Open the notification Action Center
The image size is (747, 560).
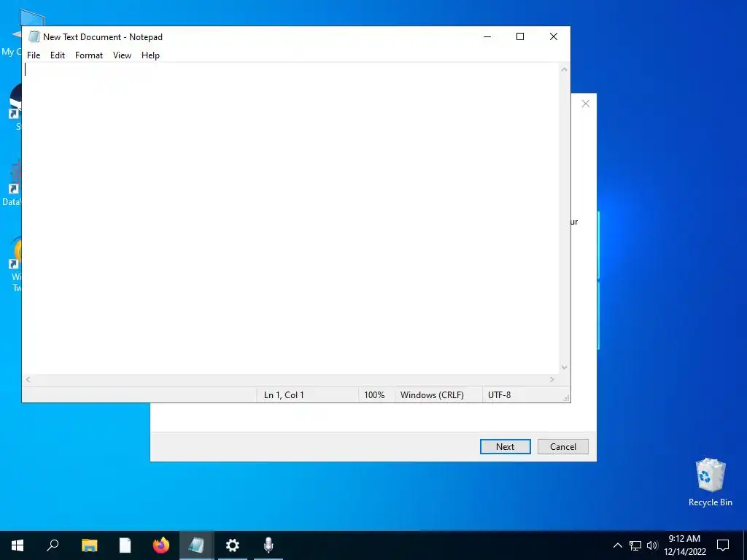point(723,545)
